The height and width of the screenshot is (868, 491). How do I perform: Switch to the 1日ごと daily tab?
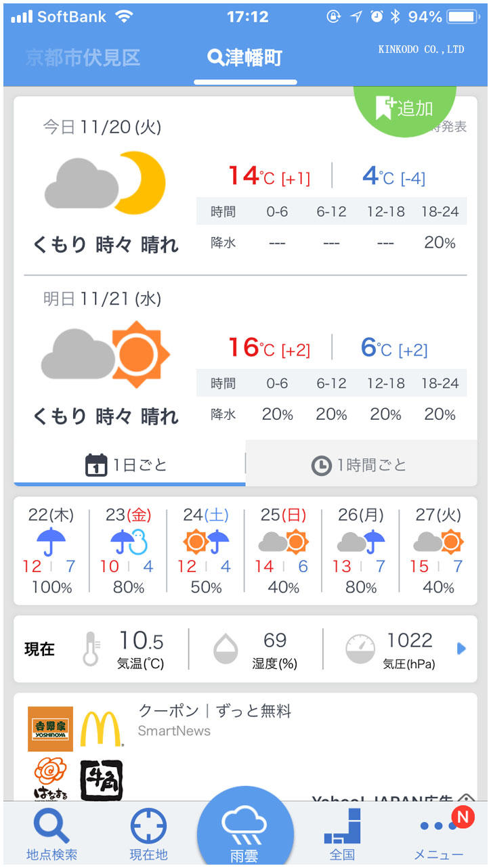pyautogui.click(x=129, y=465)
